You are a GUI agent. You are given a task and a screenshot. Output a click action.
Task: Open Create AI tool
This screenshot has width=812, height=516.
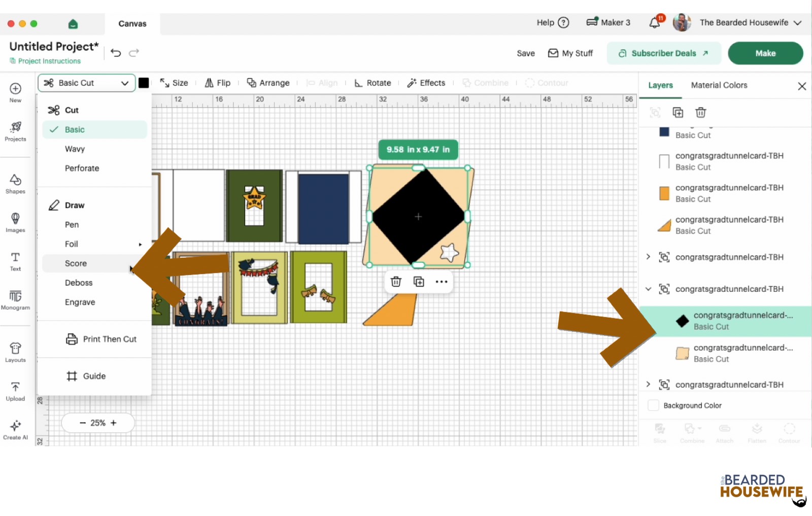pos(15,430)
